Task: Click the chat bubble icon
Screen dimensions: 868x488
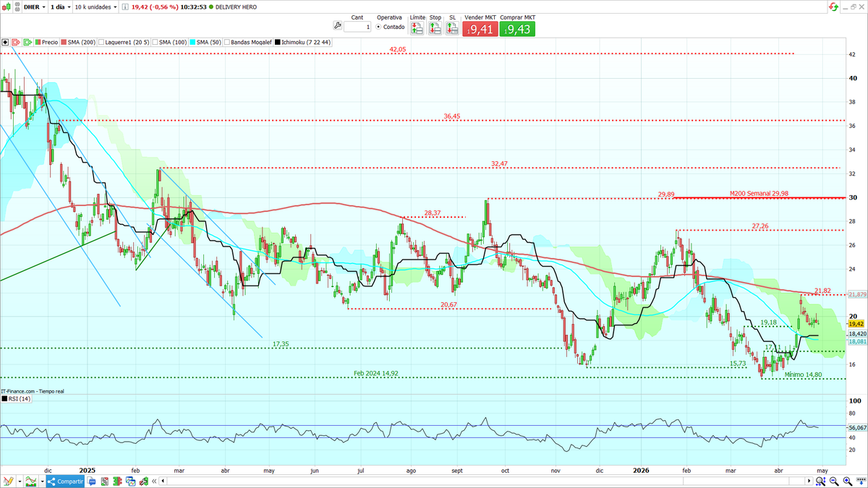Action: (x=92, y=481)
